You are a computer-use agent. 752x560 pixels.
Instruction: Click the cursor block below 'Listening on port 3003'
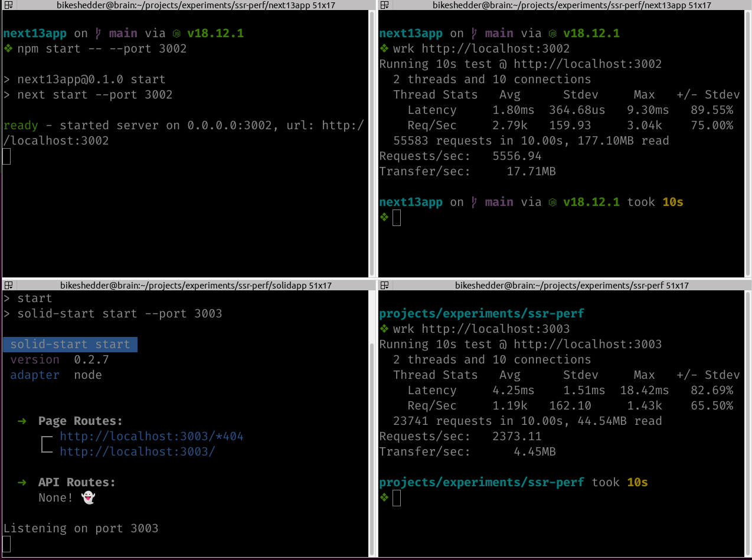[6, 544]
